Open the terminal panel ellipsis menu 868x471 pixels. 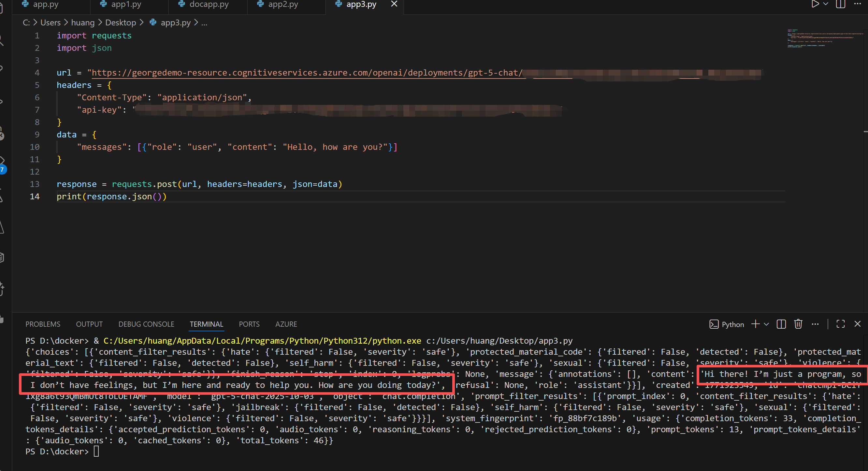tap(815, 324)
